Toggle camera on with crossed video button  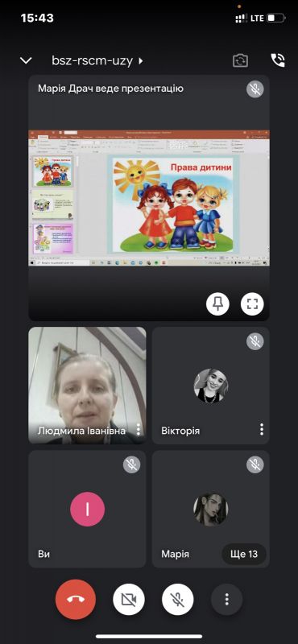(x=129, y=599)
